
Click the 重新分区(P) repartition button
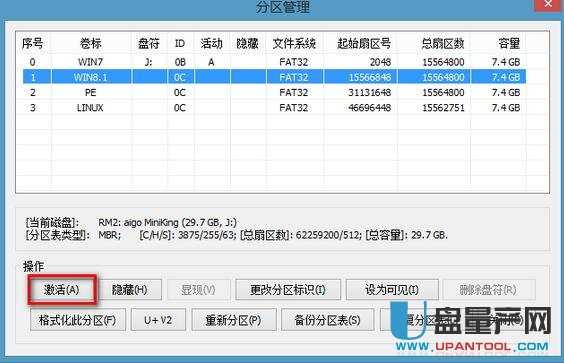[x=234, y=320]
